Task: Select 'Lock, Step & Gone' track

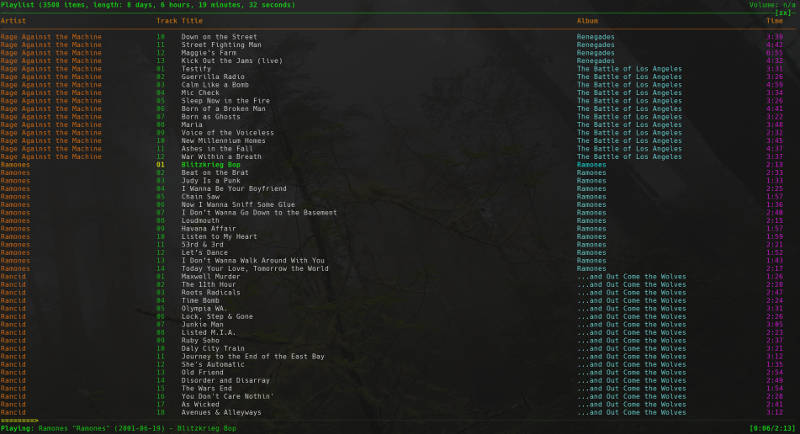Action: (217, 316)
